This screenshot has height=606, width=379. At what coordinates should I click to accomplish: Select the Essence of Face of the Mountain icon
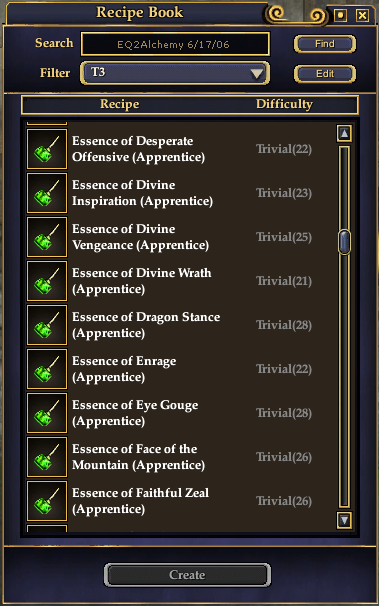click(47, 457)
